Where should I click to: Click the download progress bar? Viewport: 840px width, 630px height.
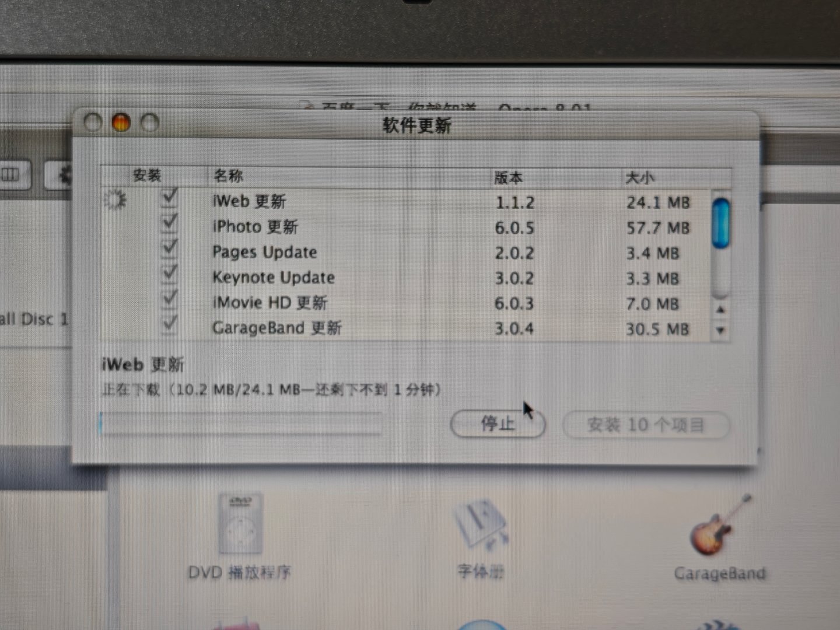click(x=242, y=423)
